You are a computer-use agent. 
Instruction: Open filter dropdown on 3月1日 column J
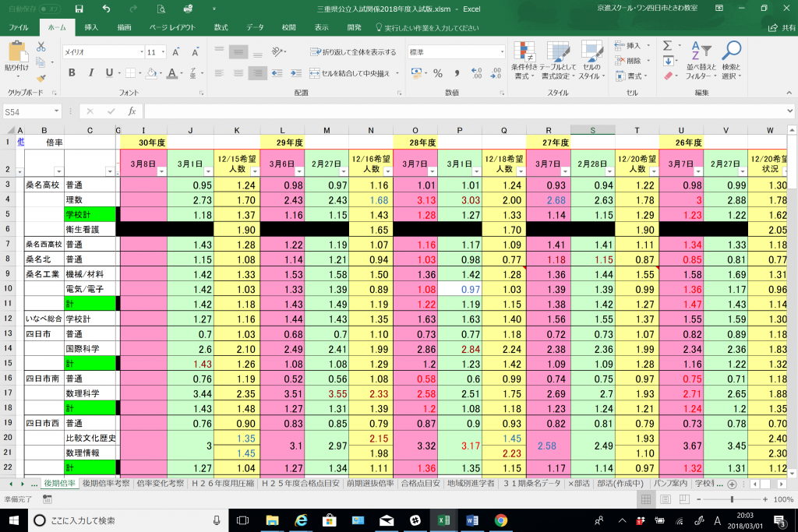point(207,172)
